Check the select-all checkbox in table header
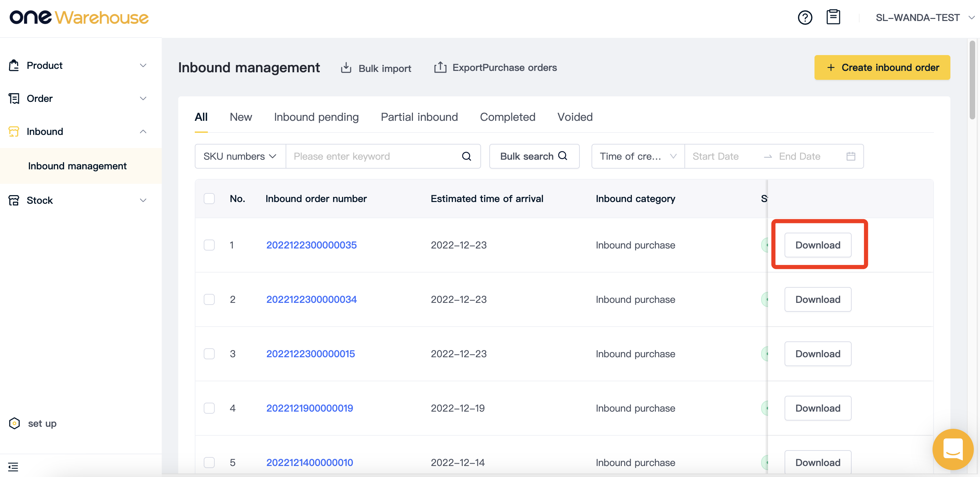Screen dimensions: 980x477 pos(209,199)
